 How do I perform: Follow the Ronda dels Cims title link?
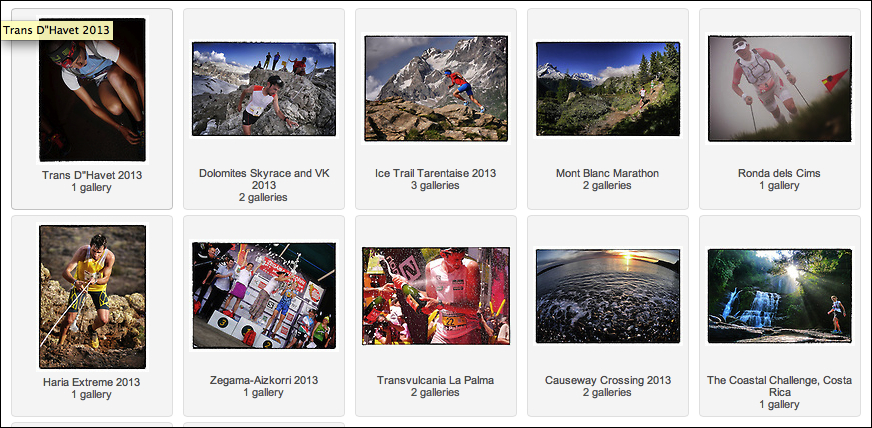(779, 173)
